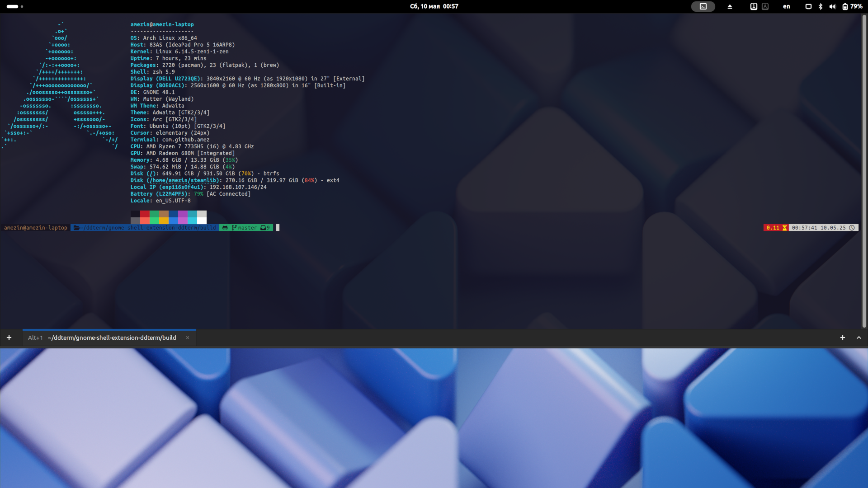Image resolution: width=868 pixels, height=488 pixels.
Task: Click the ddterm terminal icon in top bar
Action: click(703, 6)
